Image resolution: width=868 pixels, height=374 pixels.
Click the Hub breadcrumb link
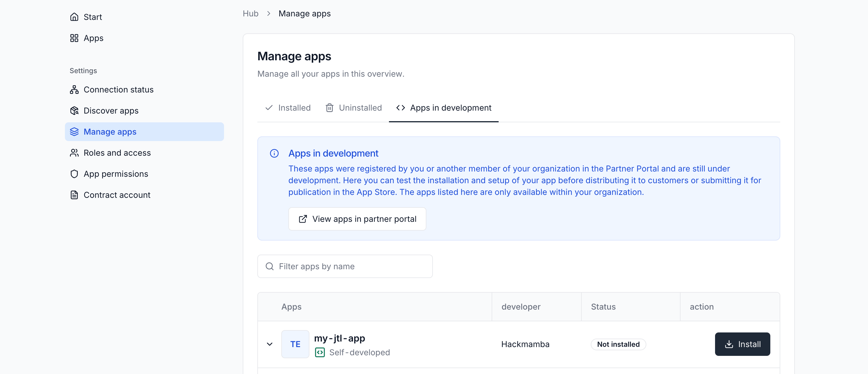(x=250, y=13)
